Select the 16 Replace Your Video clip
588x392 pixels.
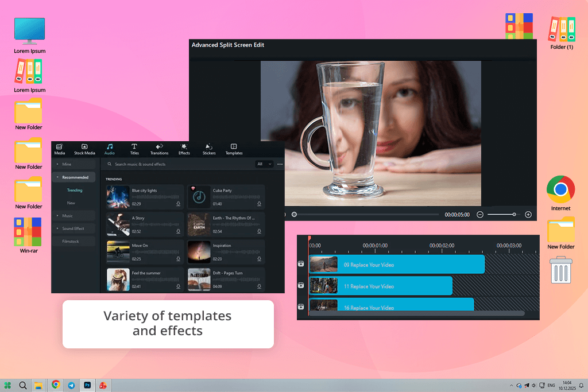pyautogui.click(x=392, y=304)
